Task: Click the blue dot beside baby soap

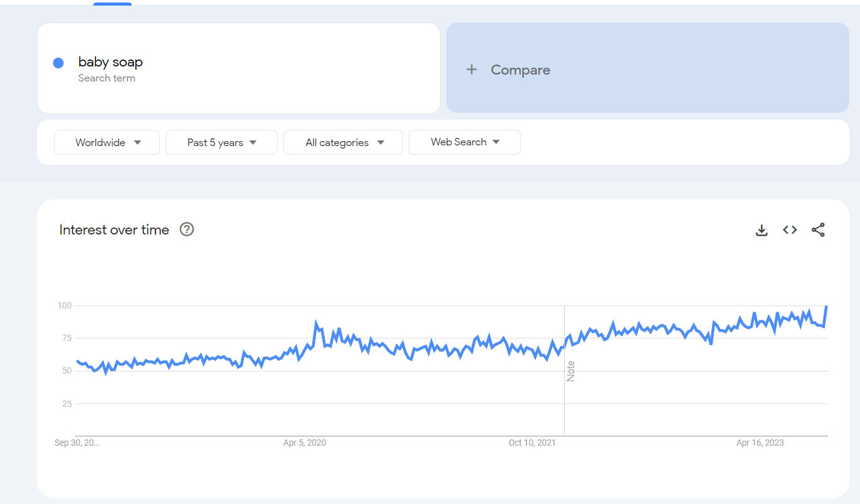Action: point(58,63)
